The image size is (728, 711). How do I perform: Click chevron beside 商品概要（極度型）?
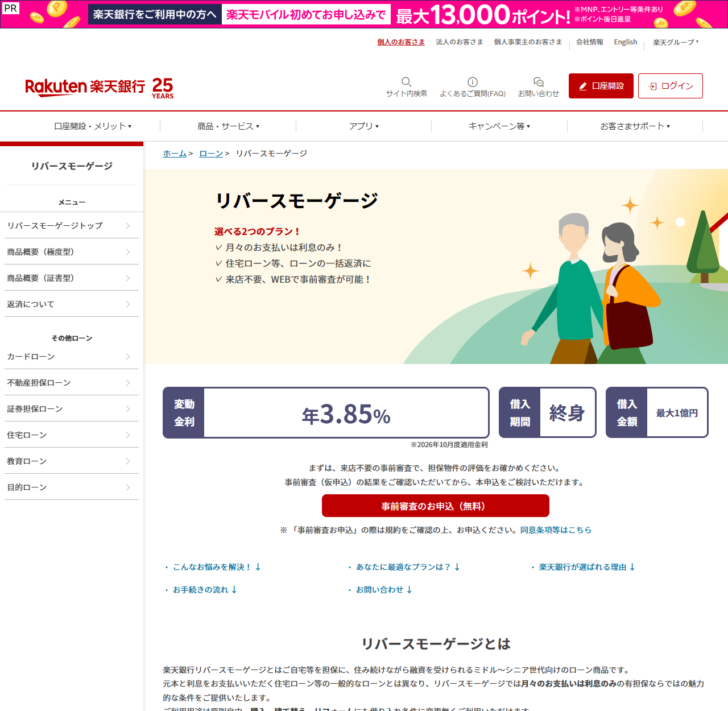[128, 252]
